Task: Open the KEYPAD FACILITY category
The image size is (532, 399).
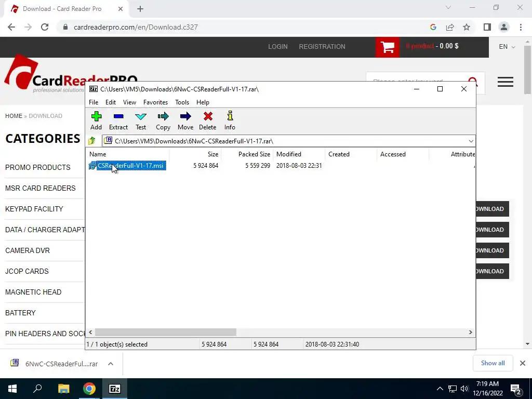Action: (x=34, y=209)
